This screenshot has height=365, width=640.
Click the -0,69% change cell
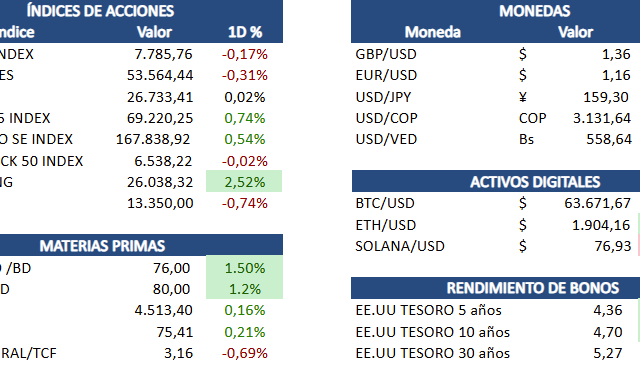(244, 353)
